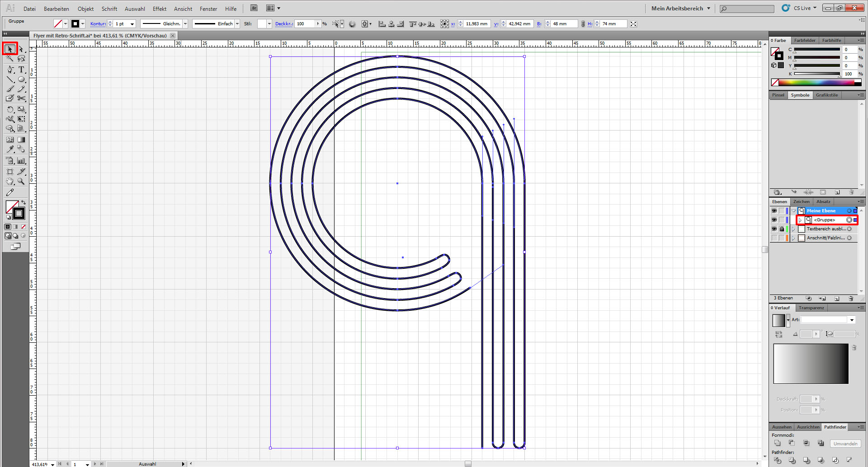This screenshot has height=467, width=868.
Task: Open the Deckkr. opacity link
Action: [x=283, y=24]
